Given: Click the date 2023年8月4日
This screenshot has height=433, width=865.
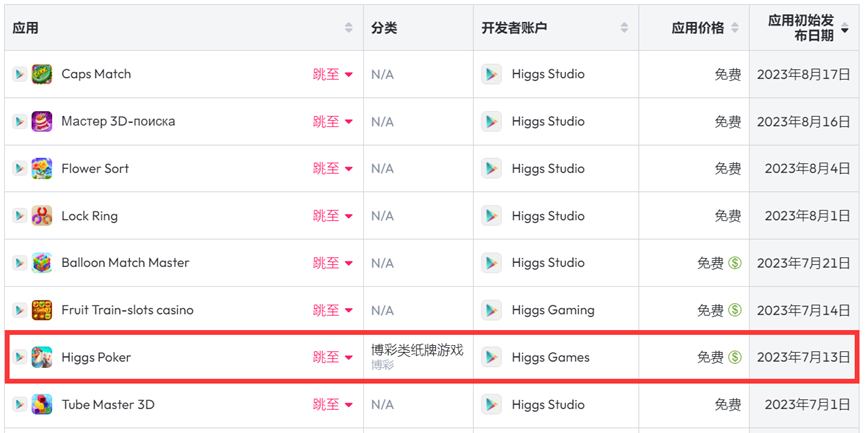Looking at the screenshot, I should pyautogui.click(x=808, y=169).
